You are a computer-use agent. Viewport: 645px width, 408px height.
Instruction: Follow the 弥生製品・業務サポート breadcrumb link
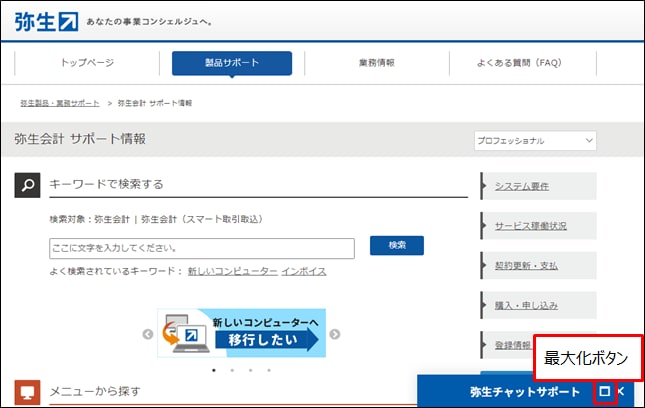[60, 103]
